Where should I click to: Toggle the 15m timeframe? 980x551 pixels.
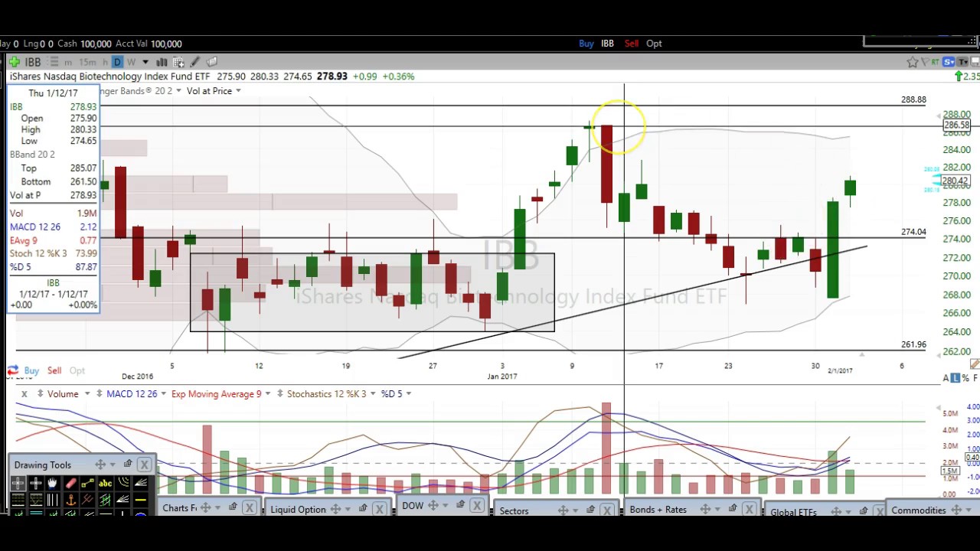87,62
